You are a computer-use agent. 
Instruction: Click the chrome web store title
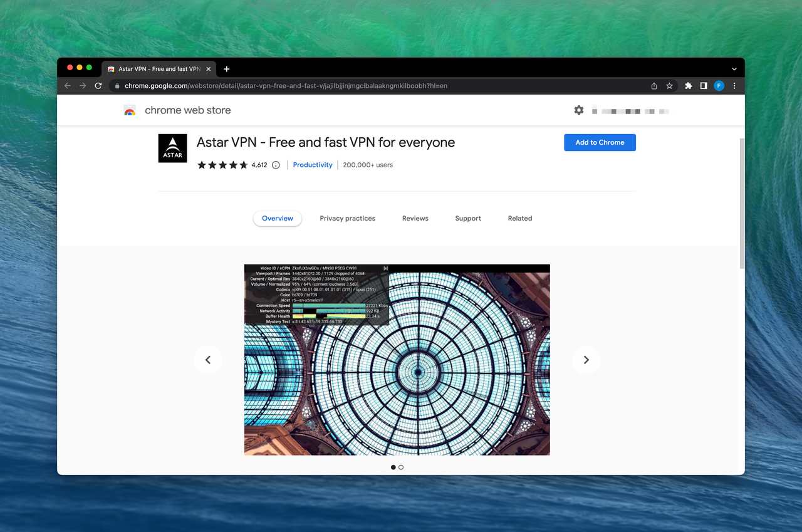(x=188, y=110)
